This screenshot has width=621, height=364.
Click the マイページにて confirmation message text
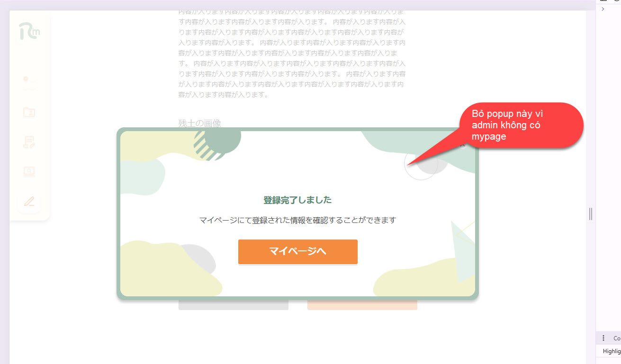click(x=297, y=220)
